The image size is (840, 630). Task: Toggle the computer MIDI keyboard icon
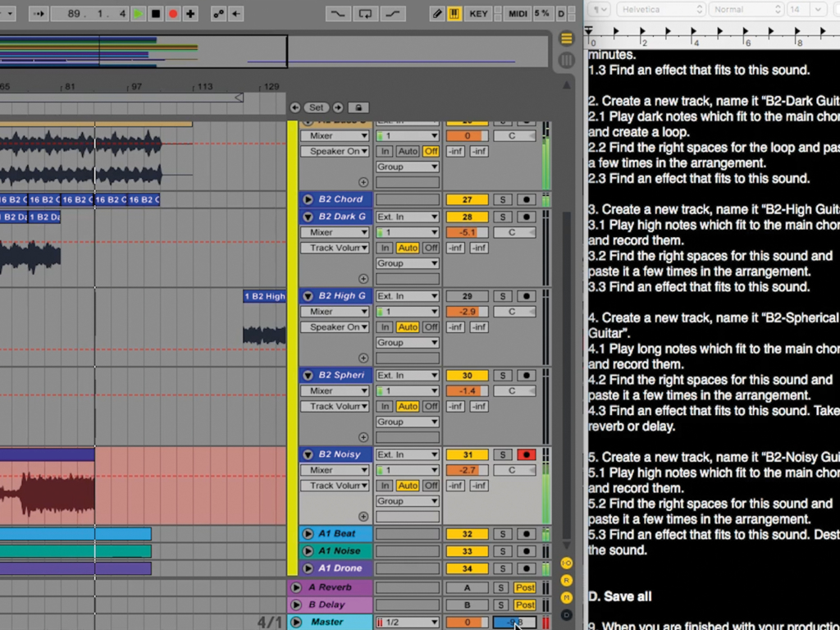tap(454, 13)
